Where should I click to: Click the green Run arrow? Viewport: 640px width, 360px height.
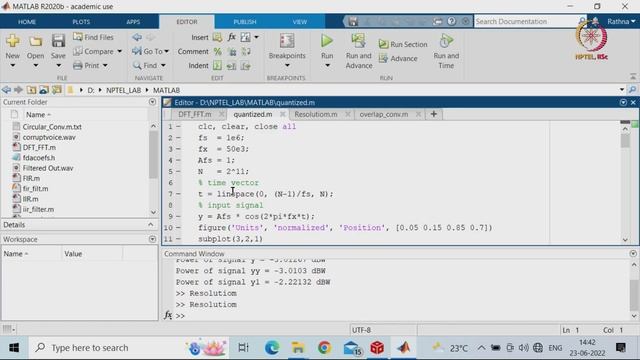point(327,41)
